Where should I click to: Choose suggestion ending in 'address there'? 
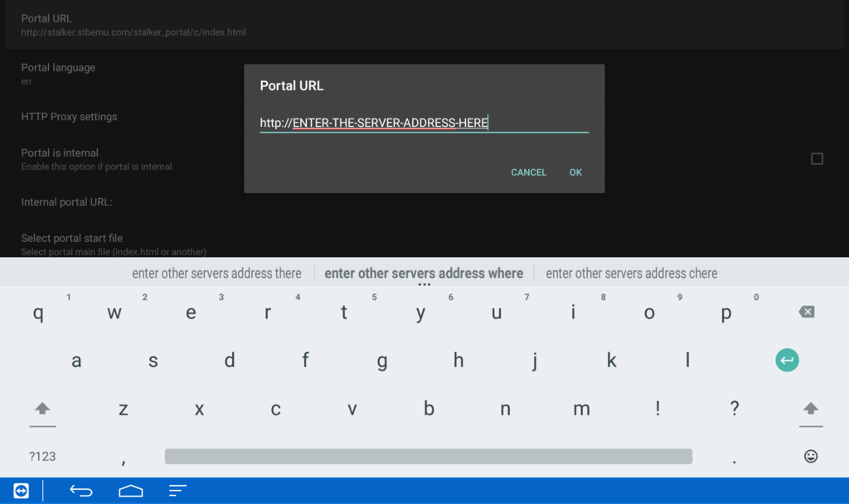216,273
